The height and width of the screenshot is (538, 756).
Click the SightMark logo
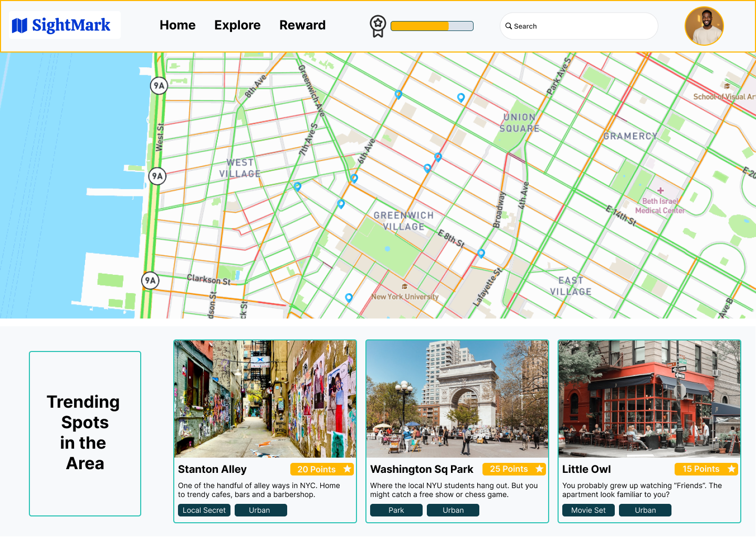click(x=65, y=25)
